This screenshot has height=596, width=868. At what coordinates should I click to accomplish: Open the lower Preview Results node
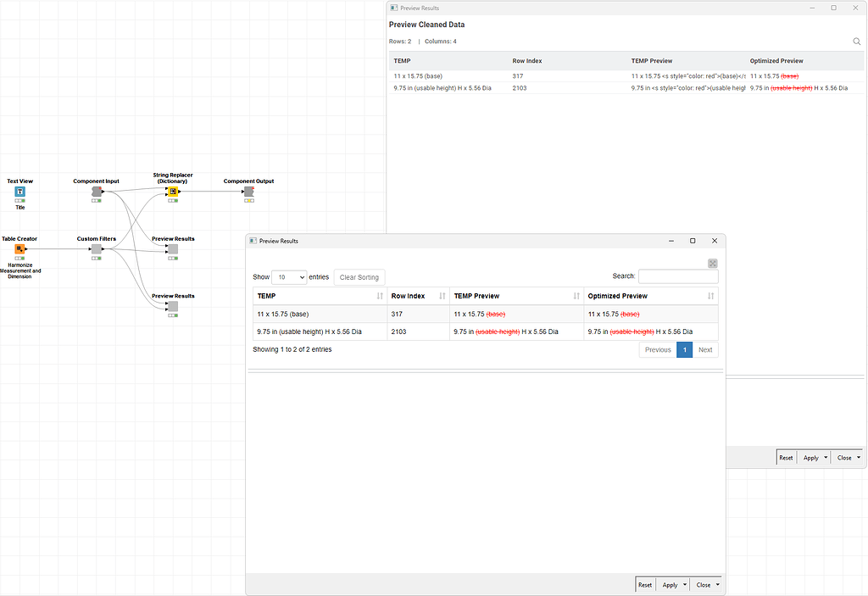[x=173, y=308]
